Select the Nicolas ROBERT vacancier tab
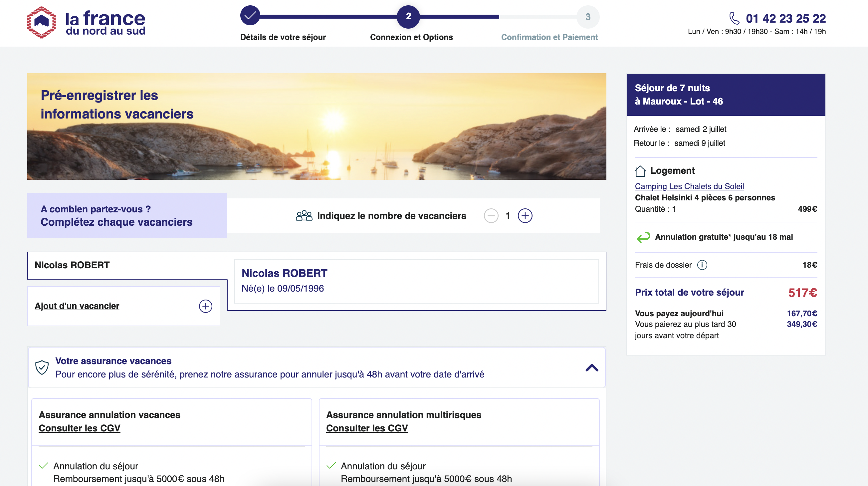The height and width of the screenshot is (486, 868). tap(127, 265)
